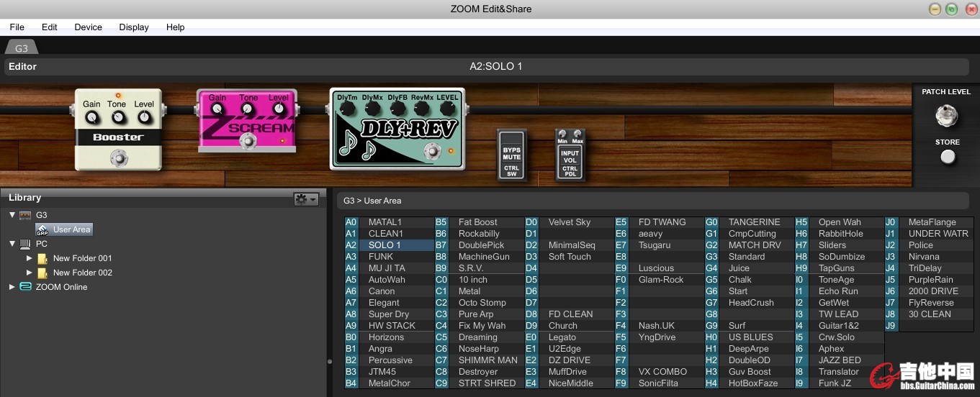
Task: Select patch E4 NiceMiddle
Action: (569, 383)
